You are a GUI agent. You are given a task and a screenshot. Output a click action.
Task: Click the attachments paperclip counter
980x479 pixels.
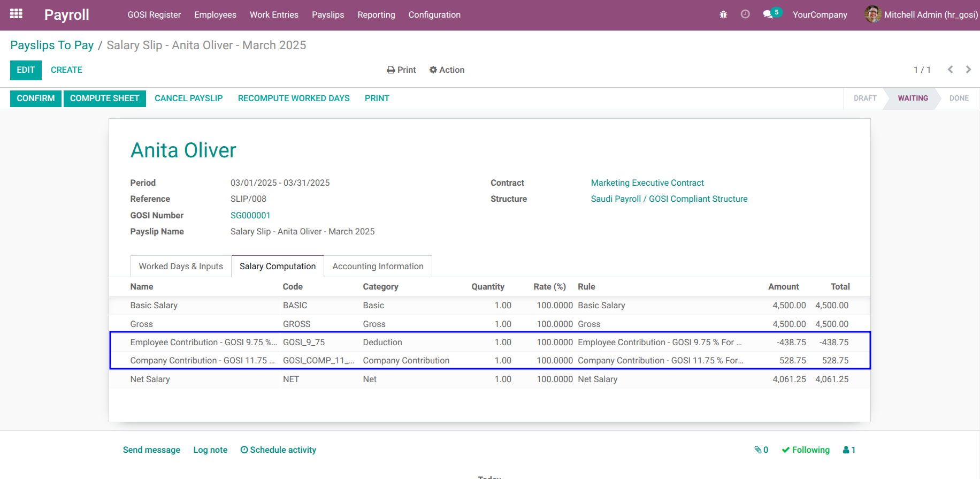tap(761, 450)
